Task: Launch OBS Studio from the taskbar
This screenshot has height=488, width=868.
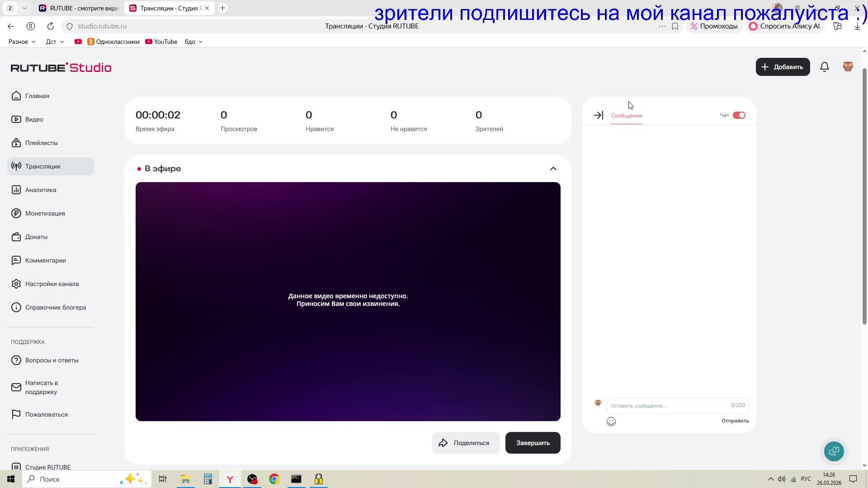Action: click(x=252, y=479)
